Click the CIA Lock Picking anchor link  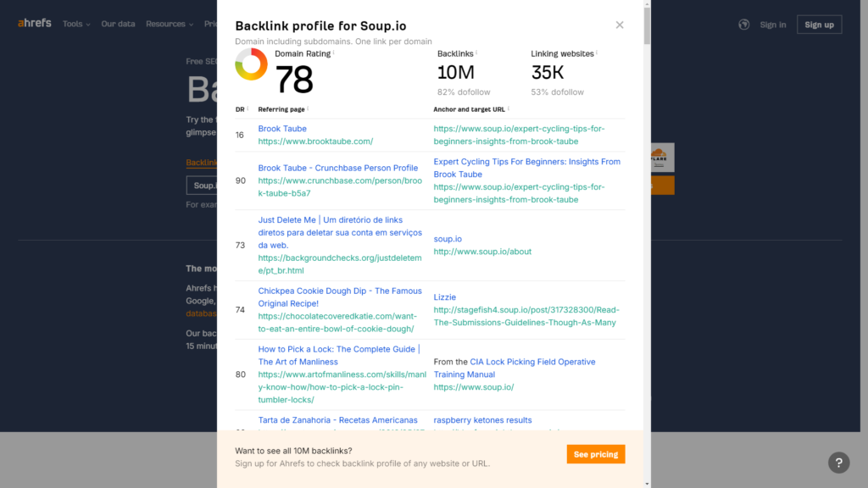click(x=532, y=362)
